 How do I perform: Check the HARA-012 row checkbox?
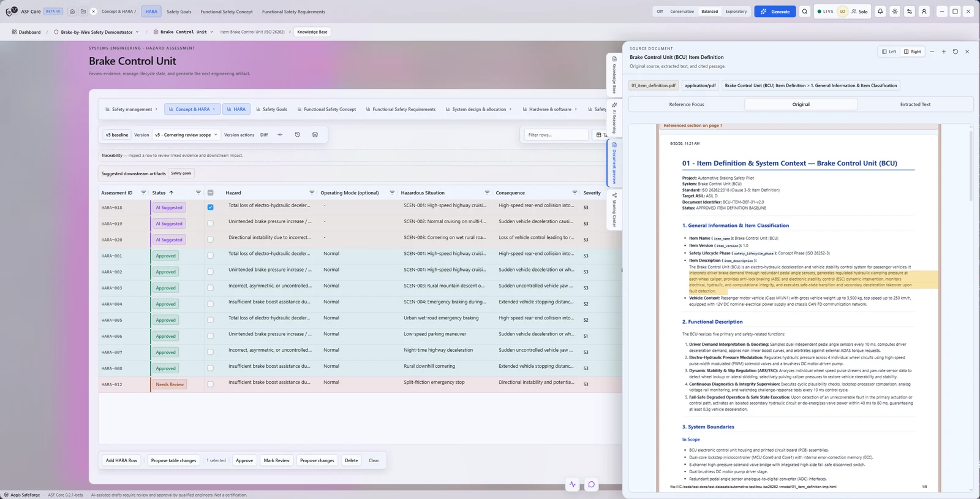tap(210, 384)
